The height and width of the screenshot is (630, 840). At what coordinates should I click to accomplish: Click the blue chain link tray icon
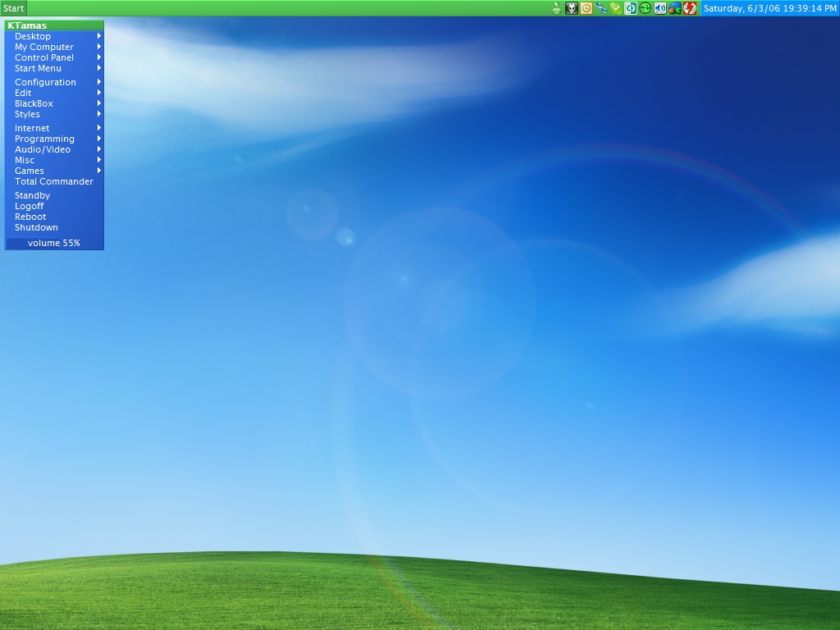click(601, 8)
